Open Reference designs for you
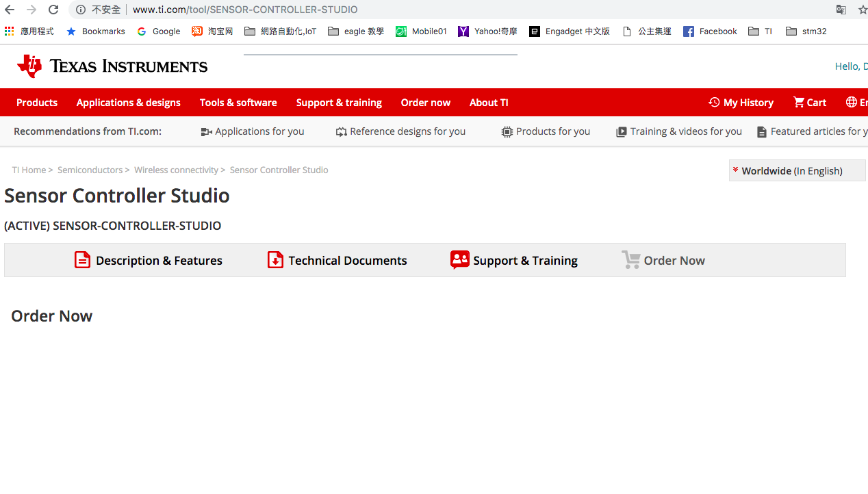This screenshot has height=494, width=868. pos(400,131)
